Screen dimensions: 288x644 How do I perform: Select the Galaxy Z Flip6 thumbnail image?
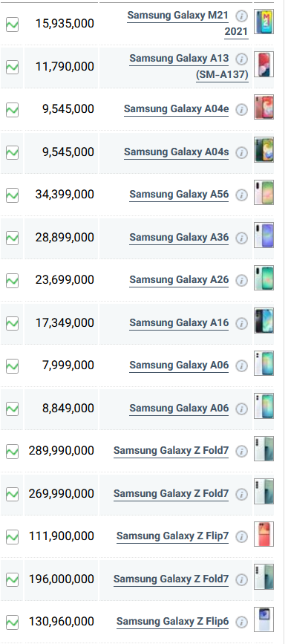pyautogui.click(x=264, y=619)
